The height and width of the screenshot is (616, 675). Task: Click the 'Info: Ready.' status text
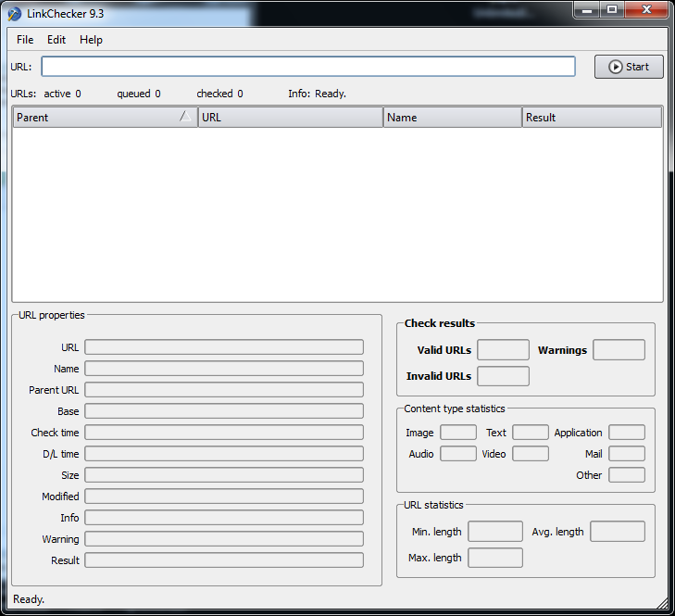click(318, 94)
